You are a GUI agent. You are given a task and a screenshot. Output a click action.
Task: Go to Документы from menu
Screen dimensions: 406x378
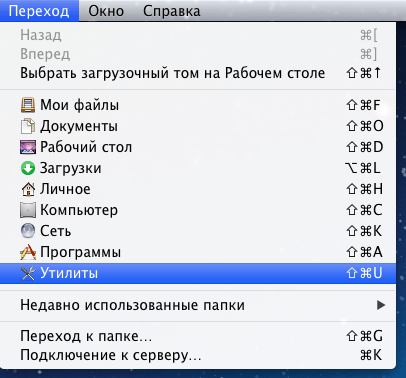pyautogui.click(x=198, y=126)
